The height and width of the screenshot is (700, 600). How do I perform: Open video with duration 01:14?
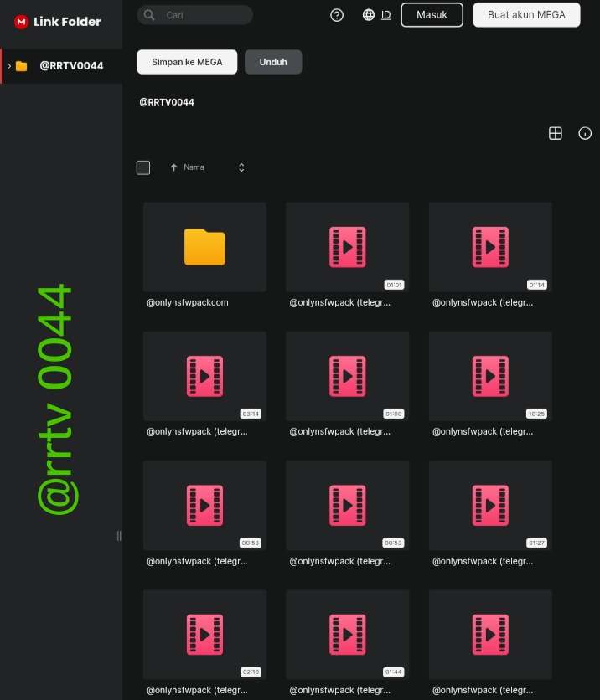point(490,247)
